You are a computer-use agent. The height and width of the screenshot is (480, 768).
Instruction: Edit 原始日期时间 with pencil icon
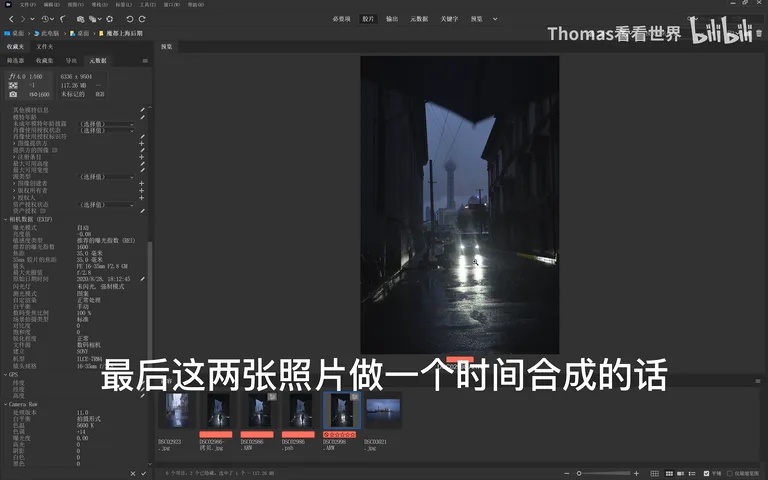pos(142,279)
